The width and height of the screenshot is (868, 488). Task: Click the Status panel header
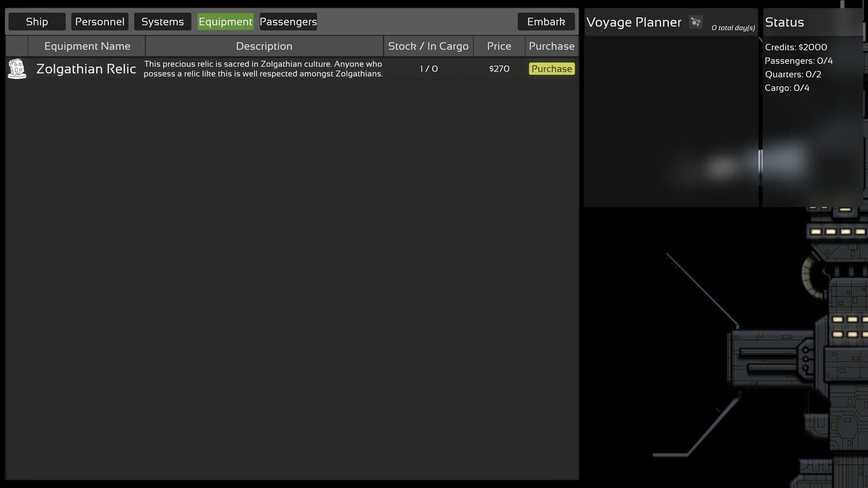click(x=784, y=22)
